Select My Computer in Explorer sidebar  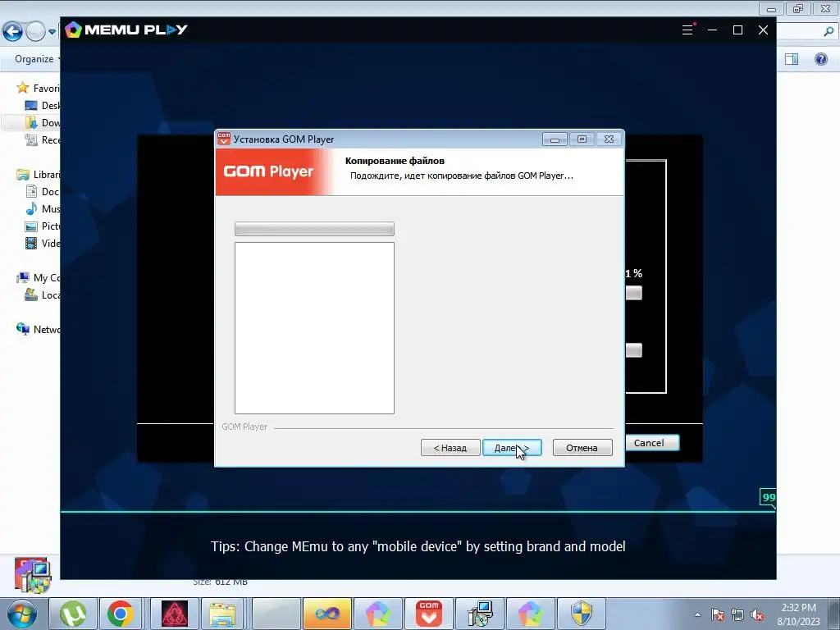click(x=38, y=277)
